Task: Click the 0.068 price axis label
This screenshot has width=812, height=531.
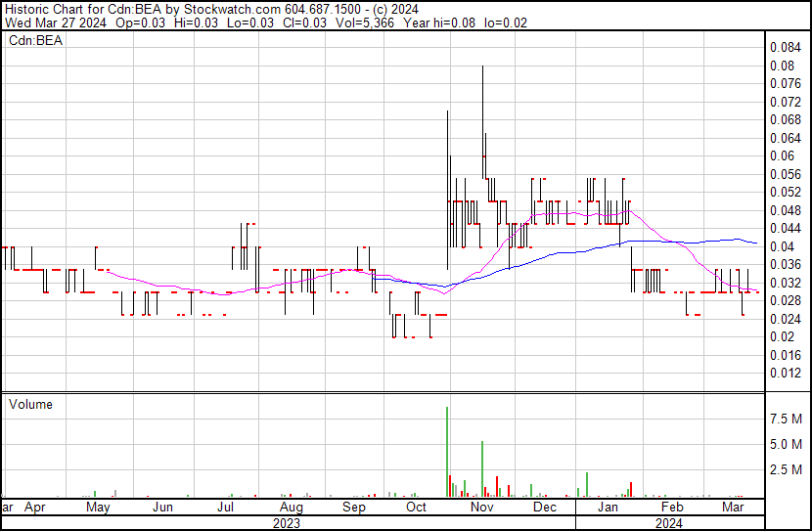Action: (785, 120)
